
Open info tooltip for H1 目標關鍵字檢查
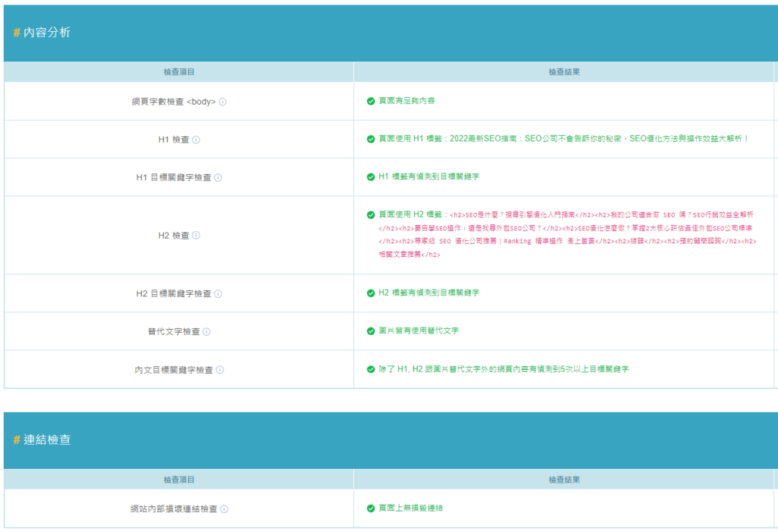(x=218, y=178)
